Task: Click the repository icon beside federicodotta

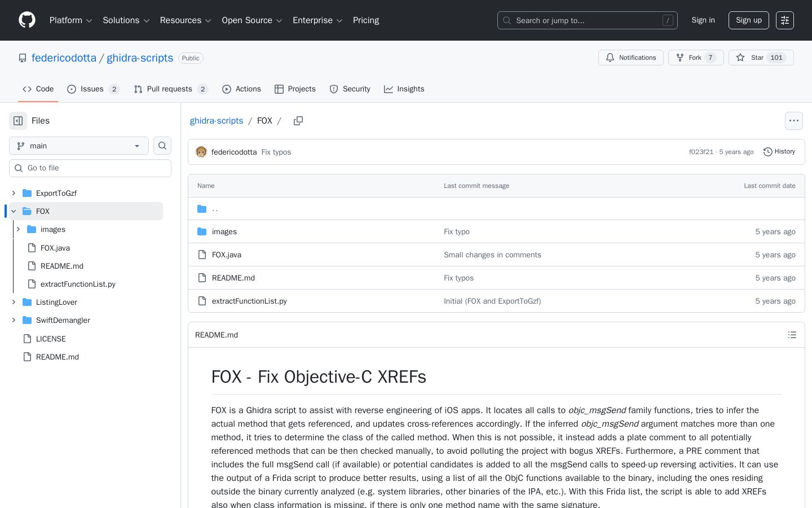Action: click(23, 58)
